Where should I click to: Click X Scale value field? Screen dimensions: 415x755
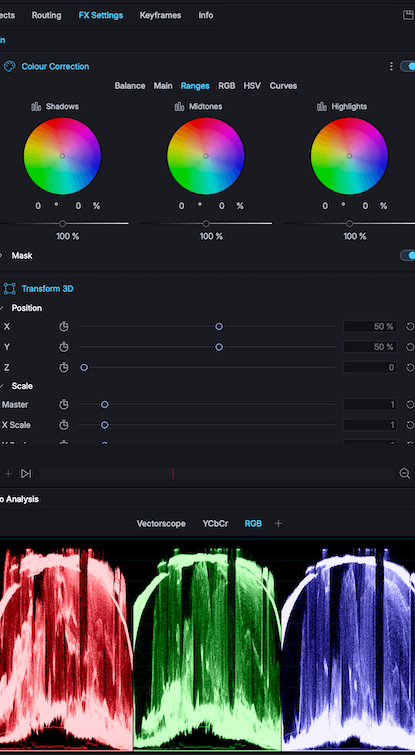(370, 425)
